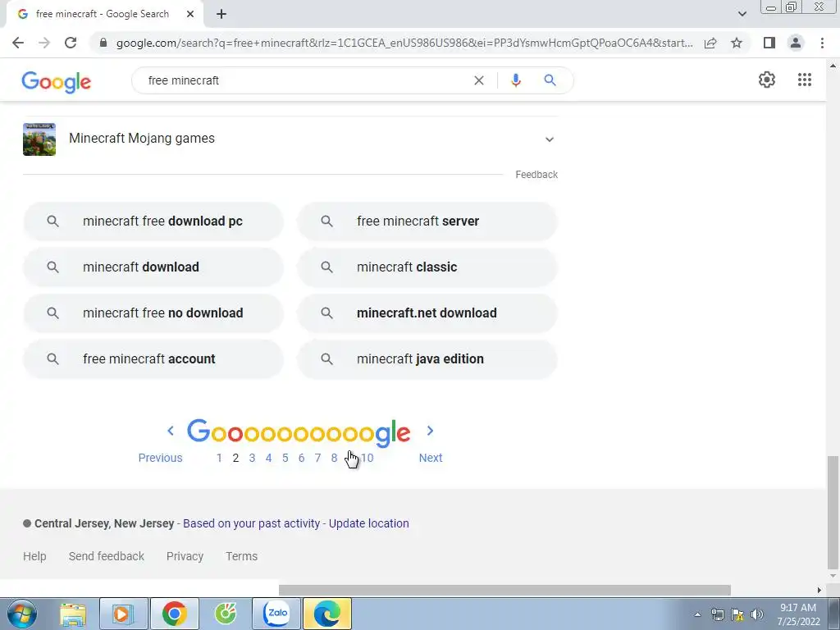Expand Minecraft Mojang games entry
Viewport: 840px width, 630px height.
[x=549, y=139]
